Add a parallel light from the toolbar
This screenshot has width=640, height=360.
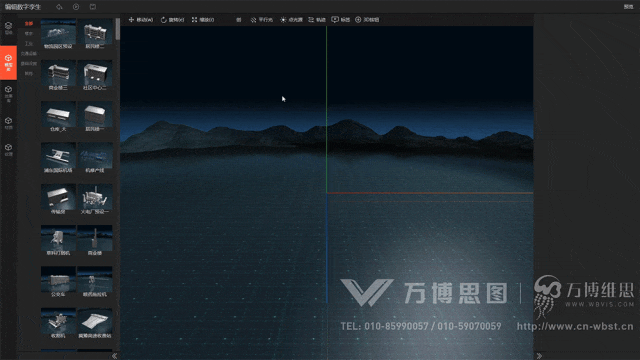click(x=262, y=20)
